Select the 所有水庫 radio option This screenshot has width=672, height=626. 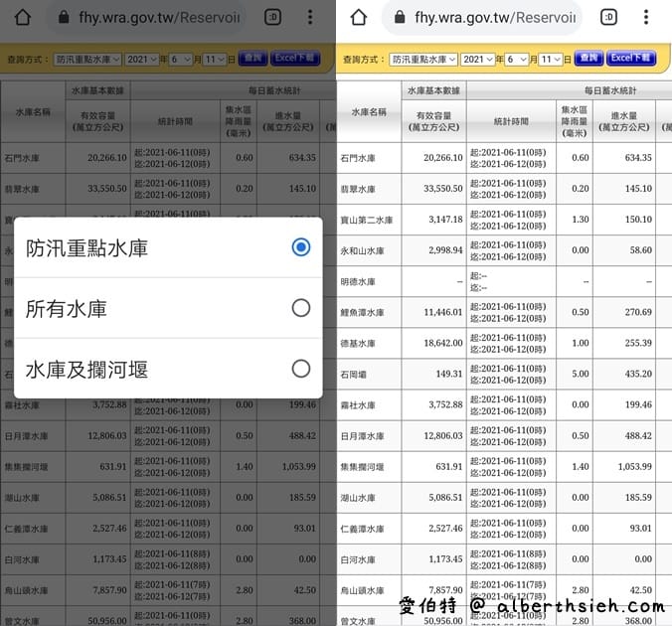tap(301, 308)
